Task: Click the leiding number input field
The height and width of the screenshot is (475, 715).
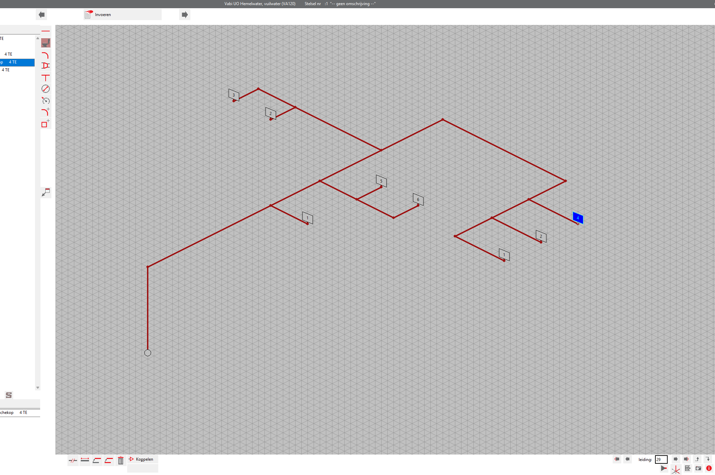Action: pyautogui.click(x=661, y=460)
